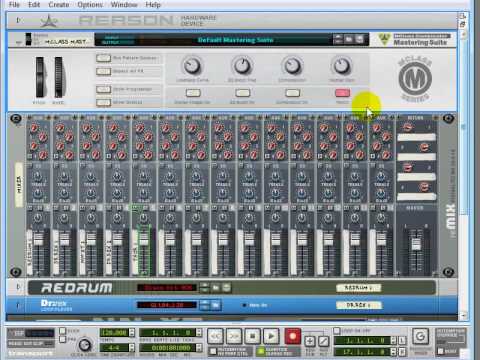Stop playback in the transport panel
This screenshot has height=360, width=480.
pos(253,336)
